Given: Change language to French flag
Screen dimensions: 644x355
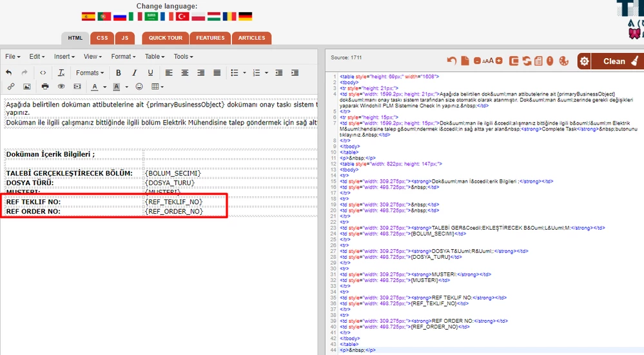Looking at the screenshot, I should [x=167, y=16].
